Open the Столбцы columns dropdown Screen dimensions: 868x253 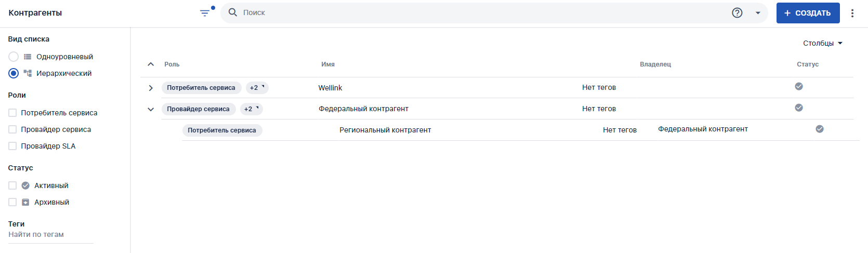point(822,43)
